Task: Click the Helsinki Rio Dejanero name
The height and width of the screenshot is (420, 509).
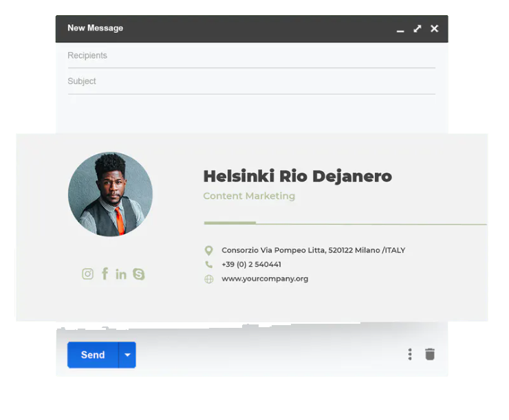Action: tap(297, 177)
